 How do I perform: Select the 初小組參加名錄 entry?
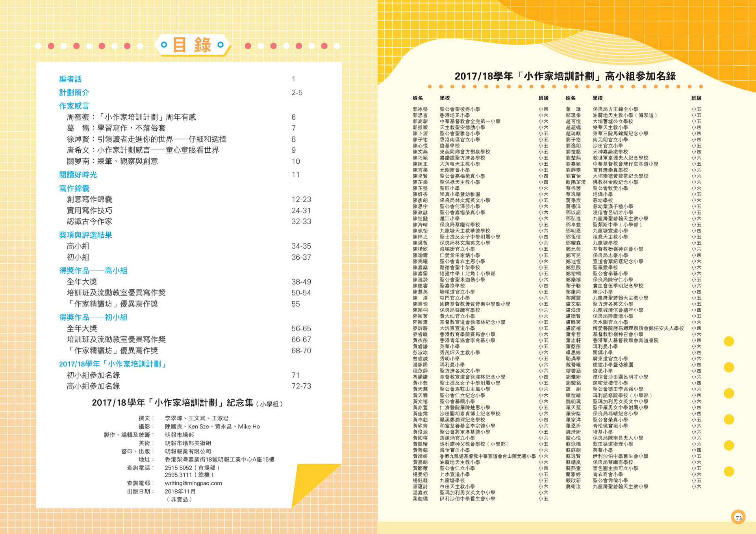click(93, 375)
